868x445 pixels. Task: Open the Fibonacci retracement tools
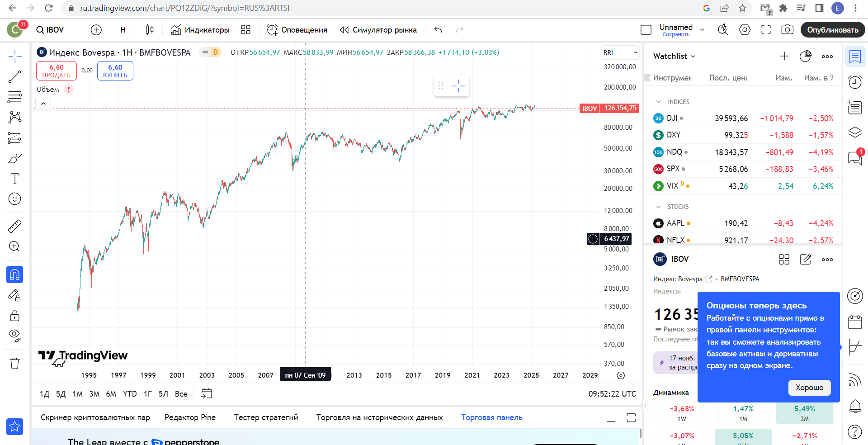point(15,97)
